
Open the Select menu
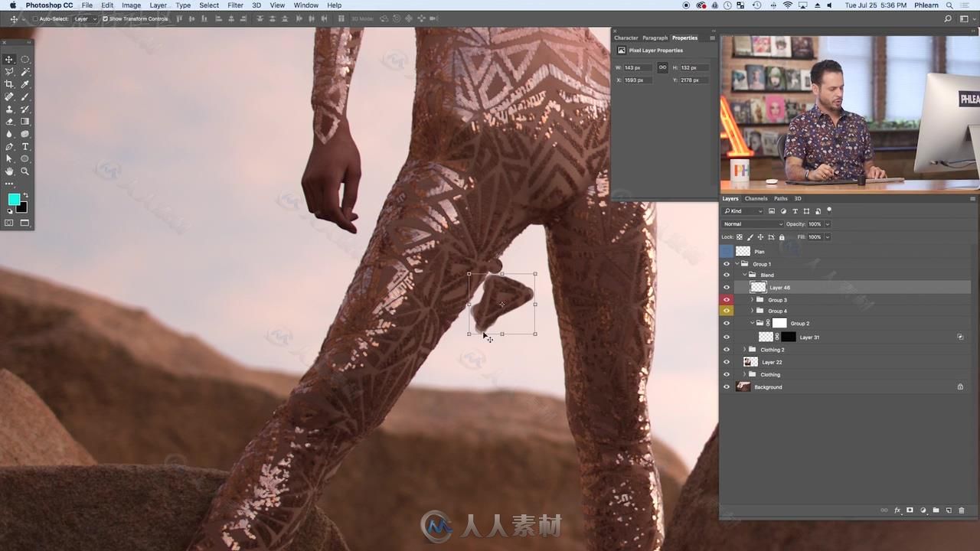209,5
